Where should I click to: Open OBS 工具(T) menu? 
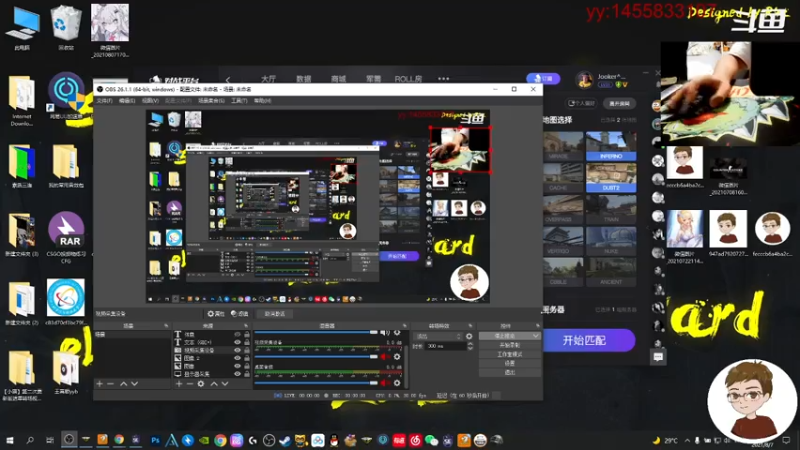[x=239, y=101]
